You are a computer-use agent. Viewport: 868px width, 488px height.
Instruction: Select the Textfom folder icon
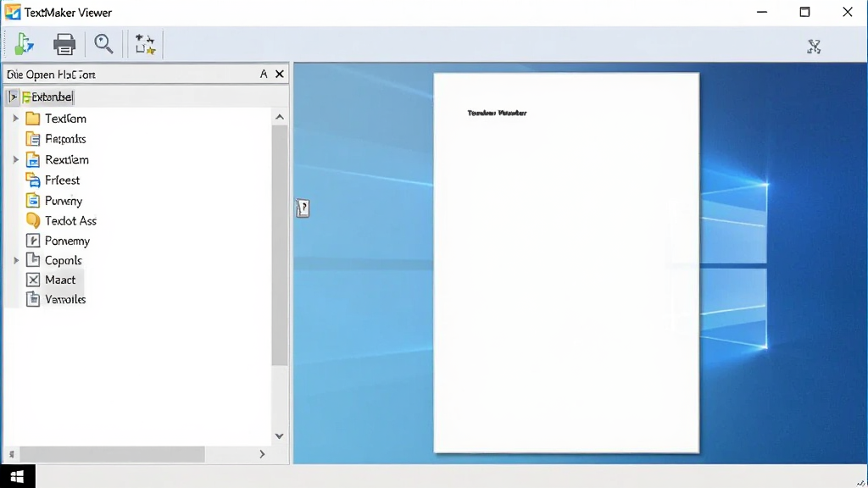[x=33, y=119]
